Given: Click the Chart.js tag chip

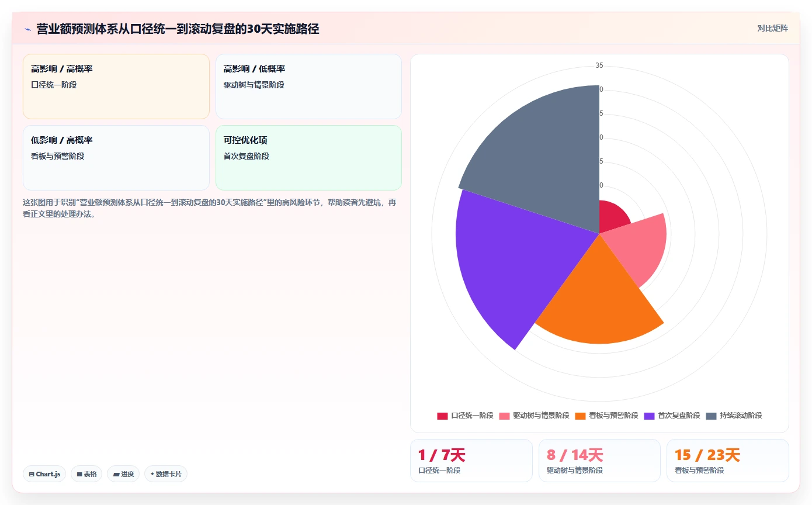Looking at the screenshot, I should pos(44,474).
